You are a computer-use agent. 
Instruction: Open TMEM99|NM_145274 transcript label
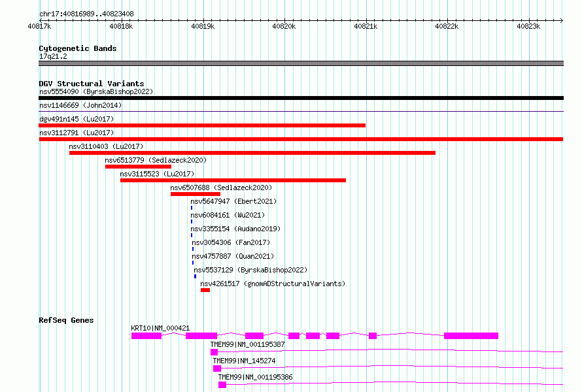pos(244,361)
